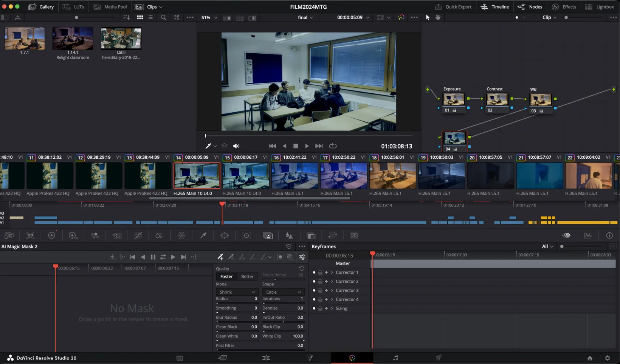Viewport: 620px width, 364px height.
Task: Toggle split screen viewer mode
Action: pyautogui.click(x=240, y=18)
